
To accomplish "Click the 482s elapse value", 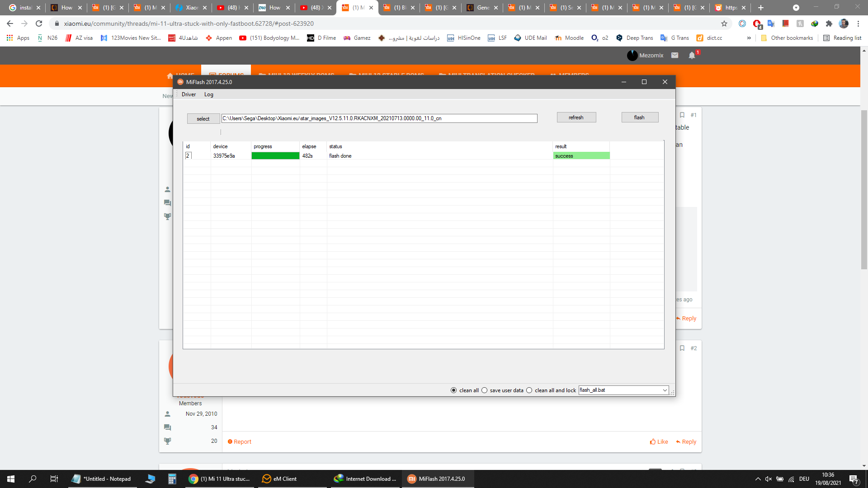I will [x=307, y=156].
